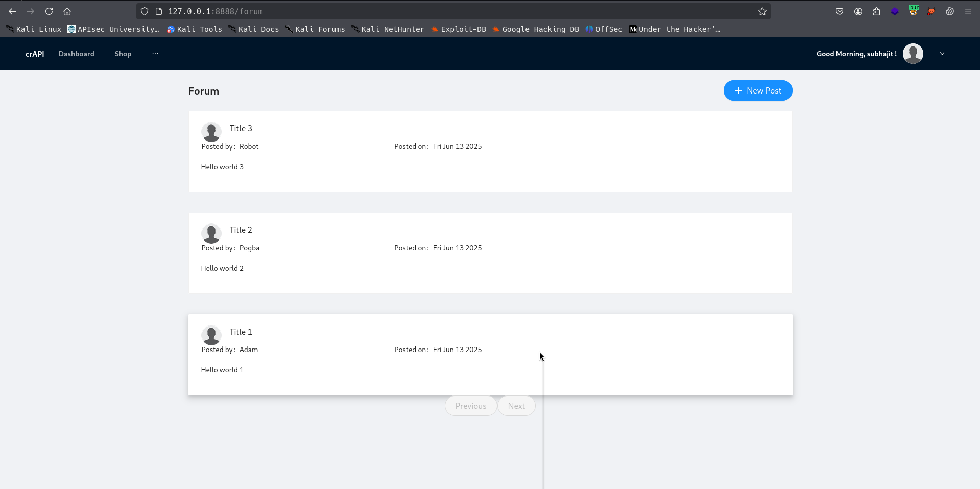Open the Exploit-DB bookmark

pos(459,29)
